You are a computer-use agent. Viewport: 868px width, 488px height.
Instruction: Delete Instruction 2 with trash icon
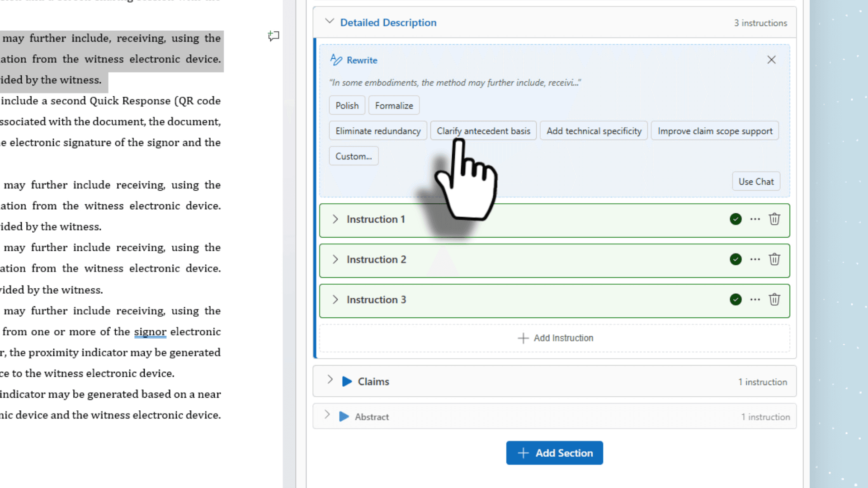tap(774, 259)
